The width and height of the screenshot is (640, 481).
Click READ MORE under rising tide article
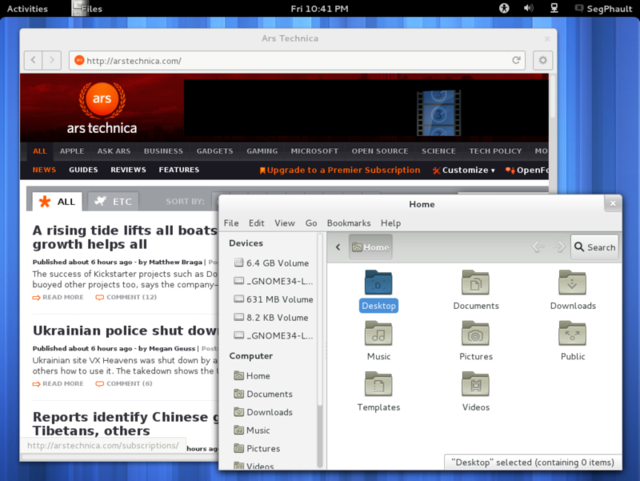point(58,297)
